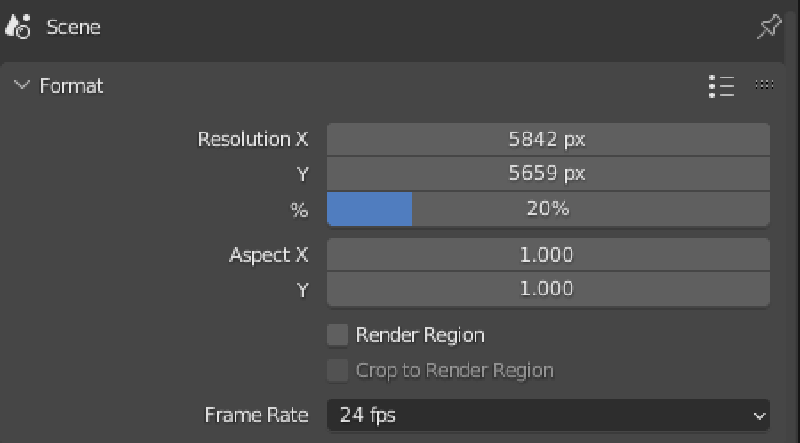The width and height of the screenshot is (800, 443).
Task: Click the Crop to Render Region checkbox
Action: (338, 370)
